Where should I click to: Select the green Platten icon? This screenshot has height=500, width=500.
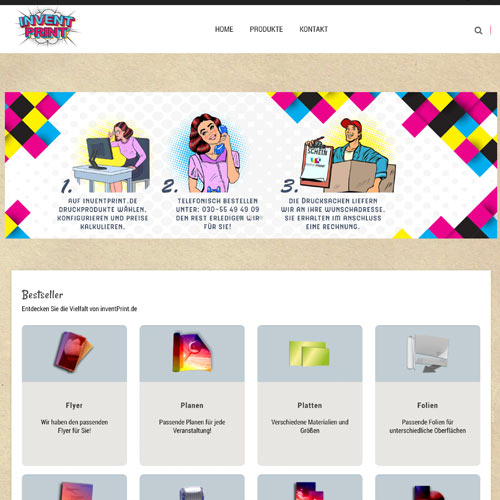309,353
